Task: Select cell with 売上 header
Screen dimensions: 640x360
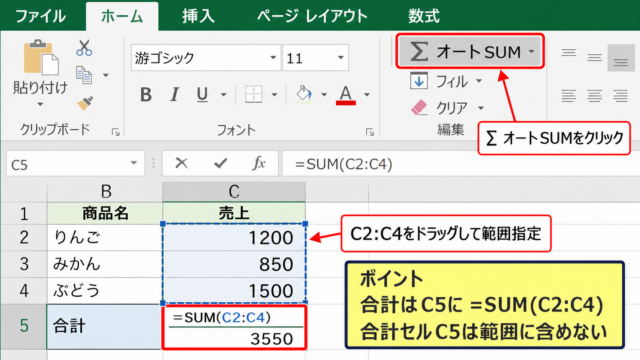Action: [x=234, y=213]
